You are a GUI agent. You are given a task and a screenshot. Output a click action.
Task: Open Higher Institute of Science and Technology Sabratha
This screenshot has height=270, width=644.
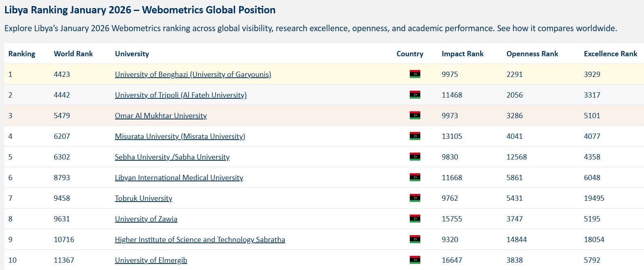pyautogui.click(x=200, y=240)
